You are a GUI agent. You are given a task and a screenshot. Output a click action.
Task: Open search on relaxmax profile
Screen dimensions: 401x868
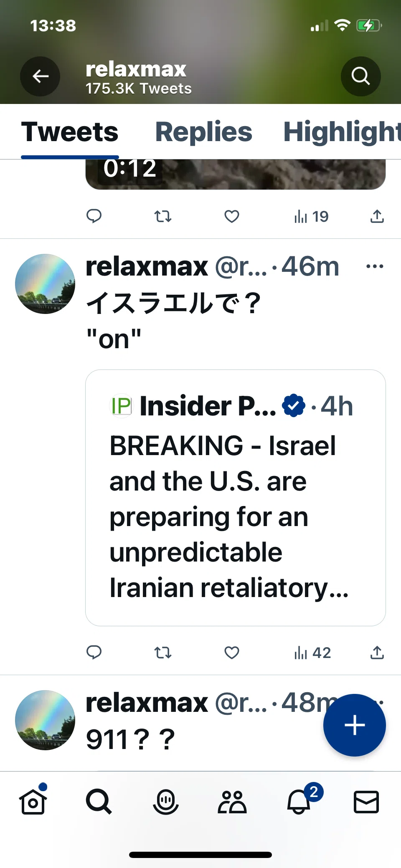point(360,76)
